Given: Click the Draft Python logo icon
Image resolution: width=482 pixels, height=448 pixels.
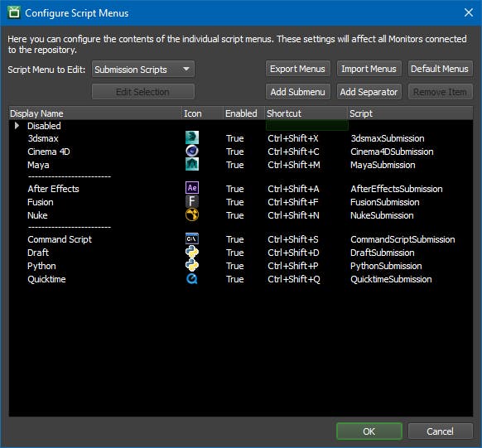Looking at the screenshot, I should (192, 252).
